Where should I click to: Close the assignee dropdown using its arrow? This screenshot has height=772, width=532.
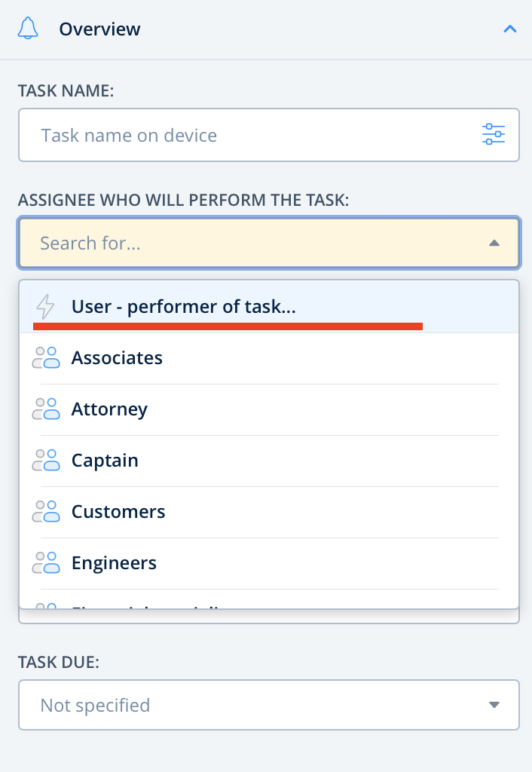point(494,244)
